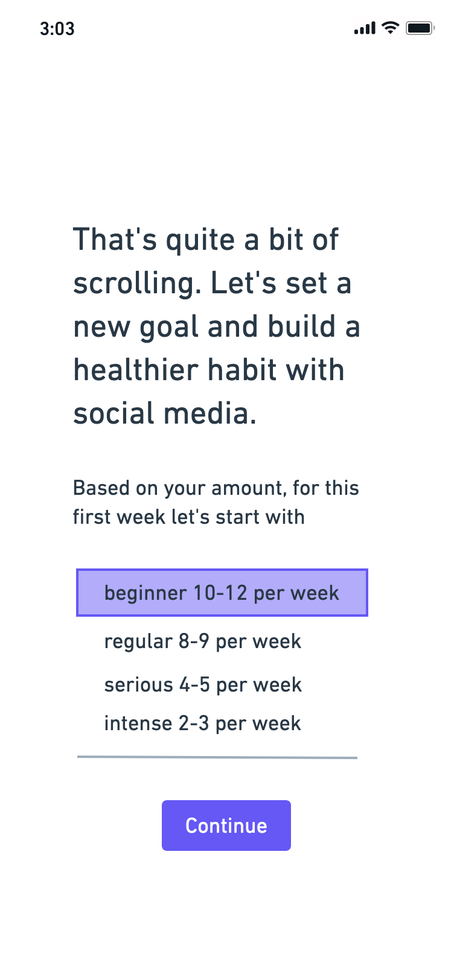The width and height of the screenshot is (454, 980).
Task: Tap 'healthier habit with' heading line
Action: click(209, 370)
